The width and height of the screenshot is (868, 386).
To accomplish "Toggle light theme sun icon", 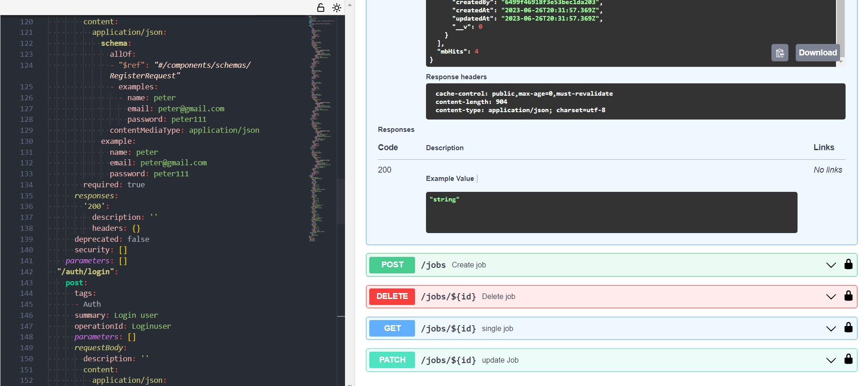I will coord(337,7).
